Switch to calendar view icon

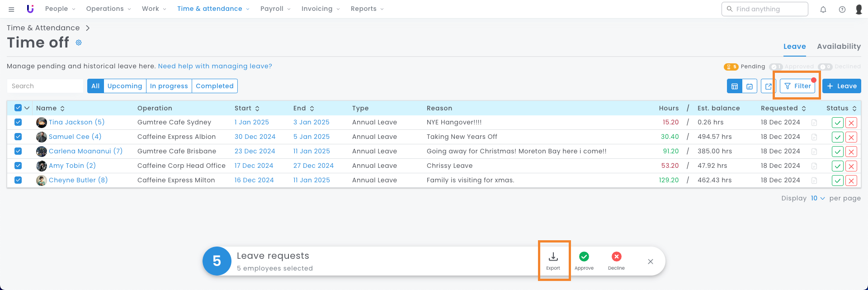click(x=750, y=86)
